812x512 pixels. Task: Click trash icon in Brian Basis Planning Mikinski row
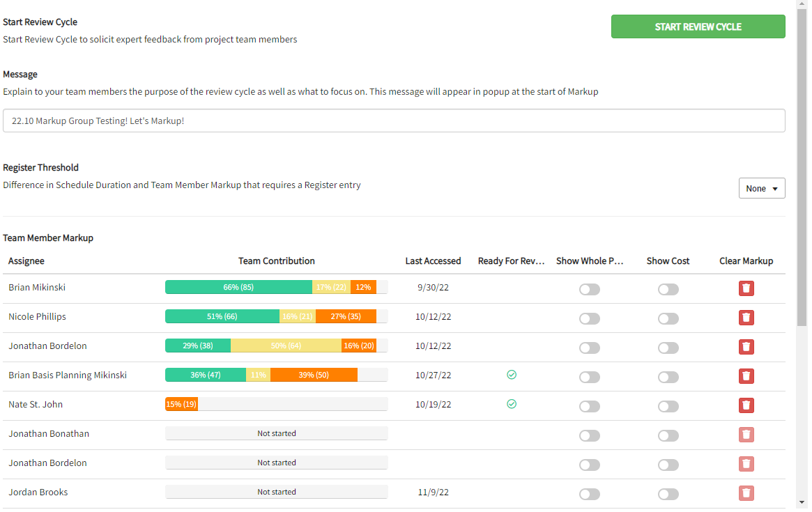pyautogui.click(x=746, y=376)
